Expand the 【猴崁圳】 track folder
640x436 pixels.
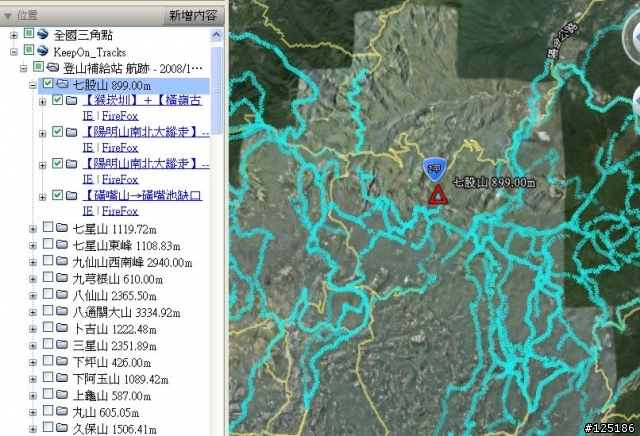(x=42, y=102)
